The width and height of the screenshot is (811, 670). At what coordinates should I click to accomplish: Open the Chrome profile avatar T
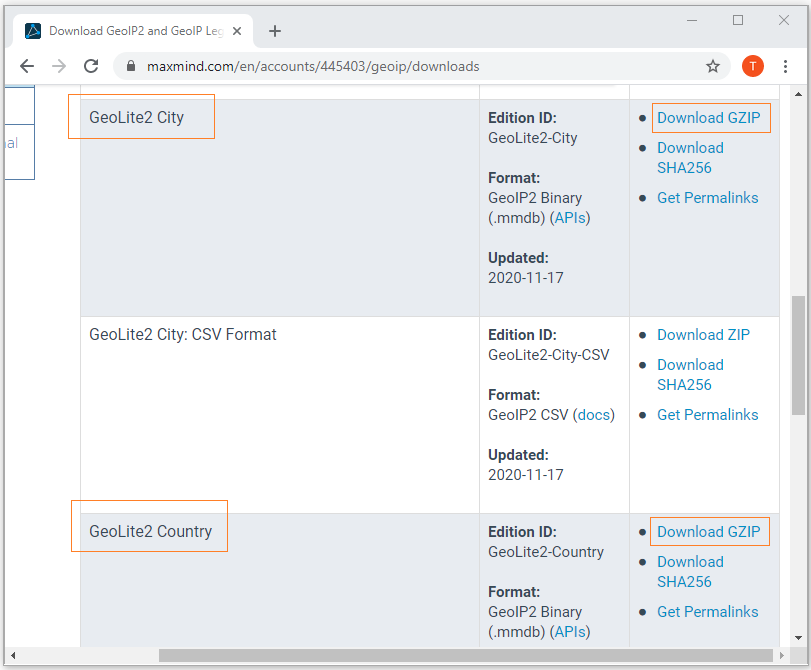pyautogui.click(x=753, y=66)
